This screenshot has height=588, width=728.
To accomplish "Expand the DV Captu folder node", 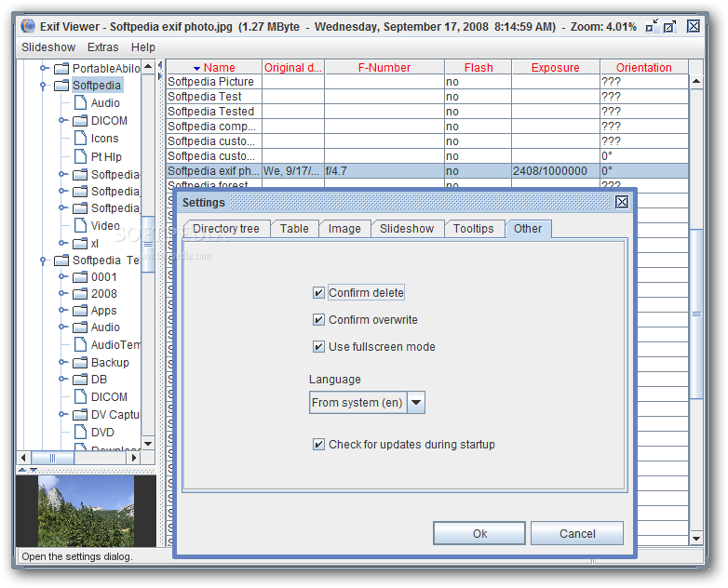I will (62, 414).
